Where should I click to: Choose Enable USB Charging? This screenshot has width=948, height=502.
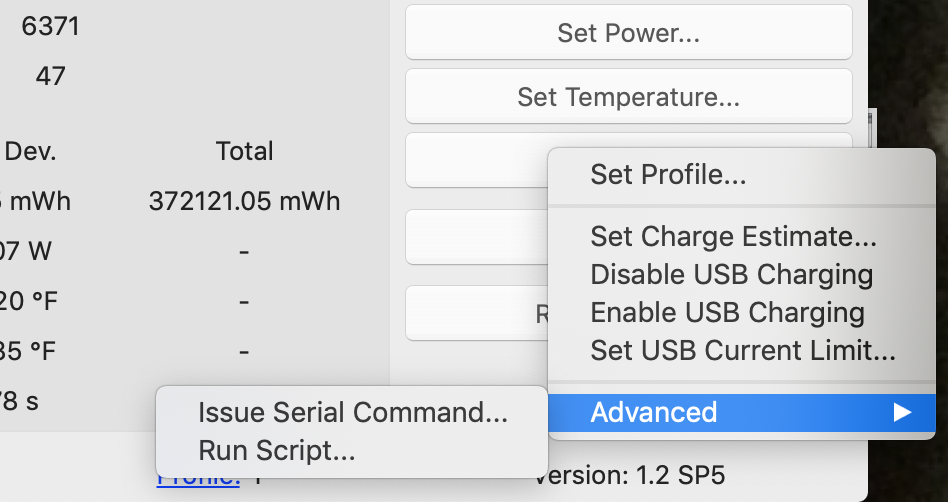click(x=727, y=312)
